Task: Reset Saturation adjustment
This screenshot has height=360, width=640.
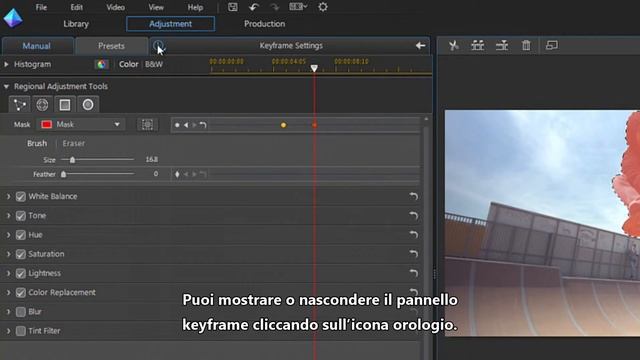Action: [x=413, y=254]
